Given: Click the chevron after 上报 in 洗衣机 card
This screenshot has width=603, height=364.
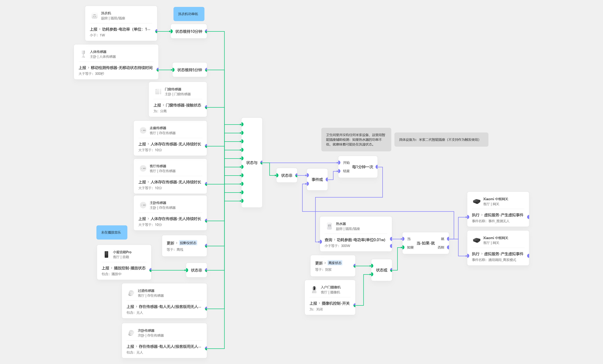Looking at the screenshot, I should pos(100,29).
